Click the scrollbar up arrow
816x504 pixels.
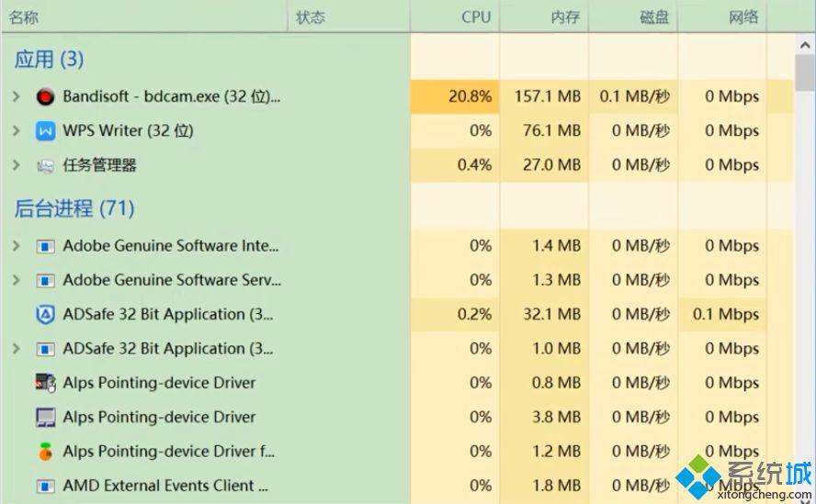tap(805, 46)
